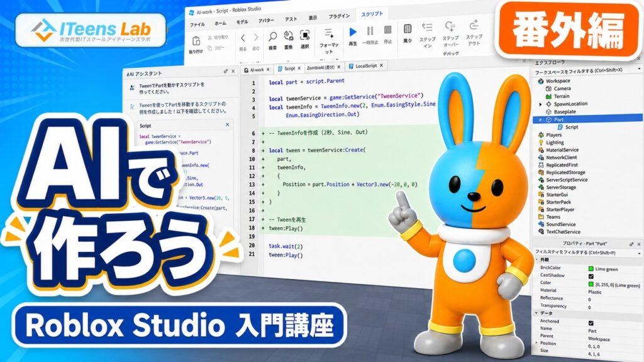Select SoundService in the Explorer
This screenshot has height=362, width=644.
[x=560, y=224]
